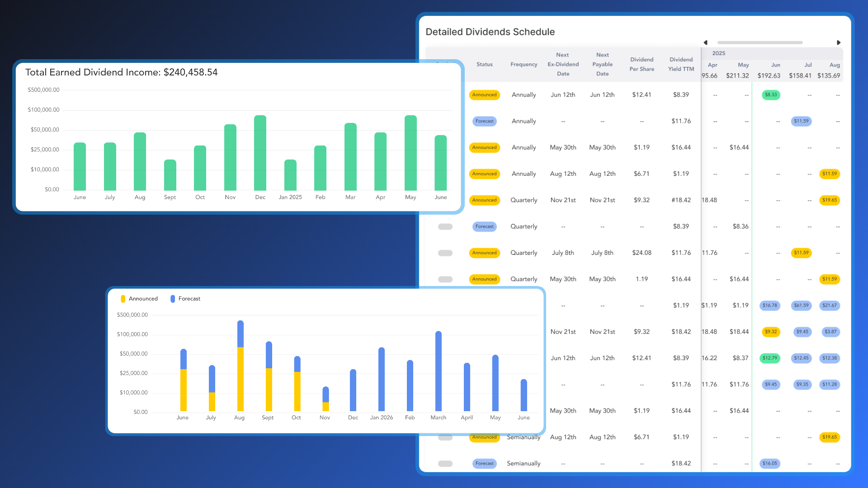Screen dimensions: 868x488
Task: Click the horizontal scrollbar above the 2025 months
Action: coord(759,42)
